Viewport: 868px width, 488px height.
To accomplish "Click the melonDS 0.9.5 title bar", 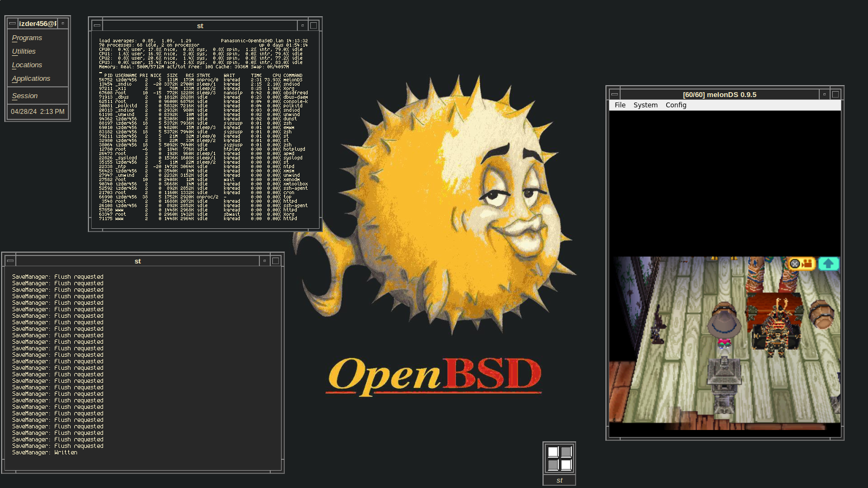I will 719,94.
